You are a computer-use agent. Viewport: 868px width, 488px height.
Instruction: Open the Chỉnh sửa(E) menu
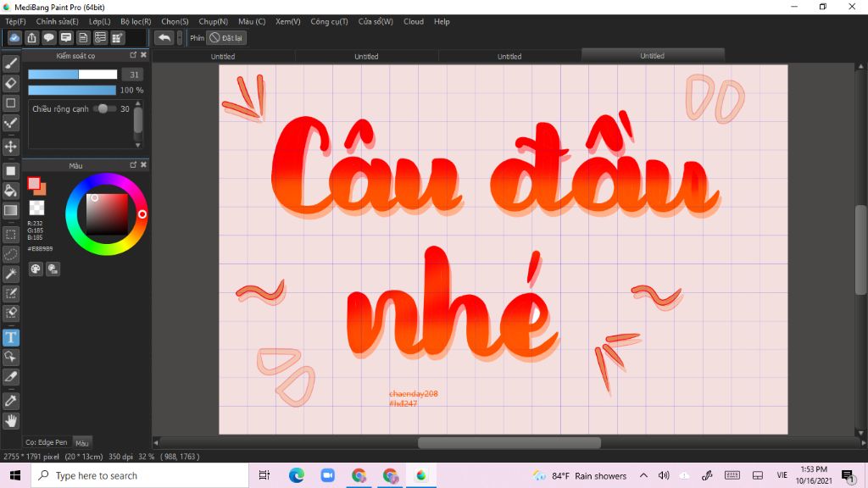[x=57, y=21]
